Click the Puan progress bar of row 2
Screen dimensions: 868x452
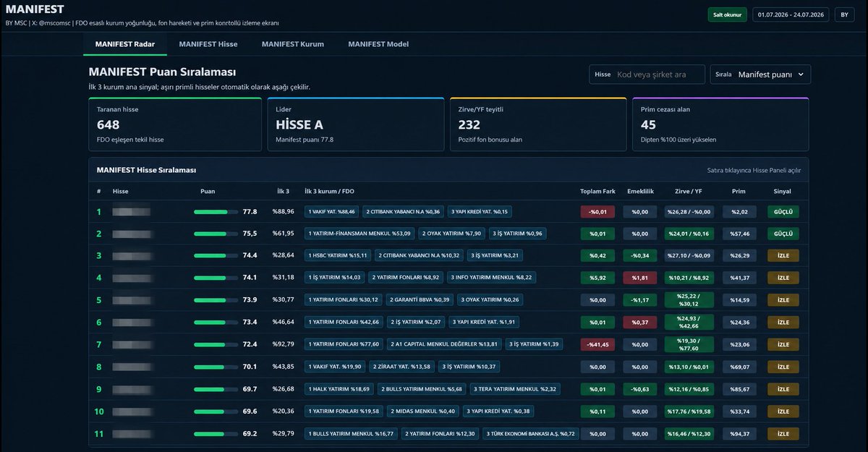(x=216, y=234)
